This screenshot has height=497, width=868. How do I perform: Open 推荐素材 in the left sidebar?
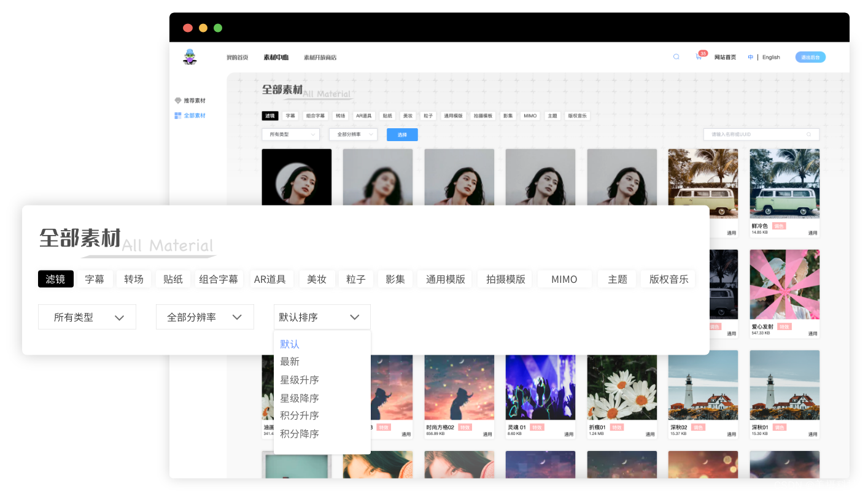(195, 101)
